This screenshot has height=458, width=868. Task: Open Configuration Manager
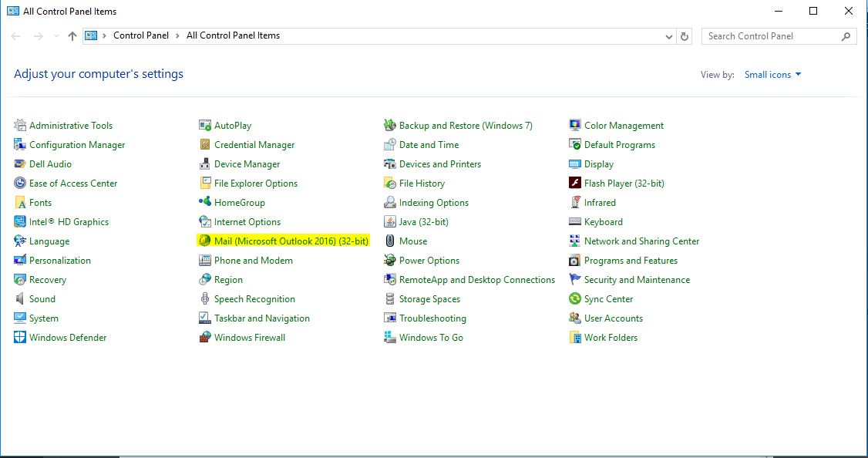(x=77, y=144)
